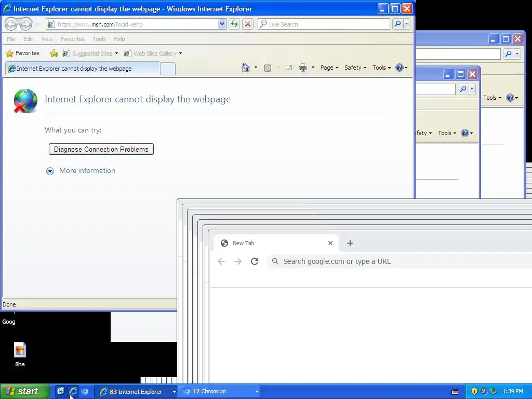The height and width of the screenshot is (399, 532).
Task: Click search magnifier in middle IE window
Action: click(463, 89)
